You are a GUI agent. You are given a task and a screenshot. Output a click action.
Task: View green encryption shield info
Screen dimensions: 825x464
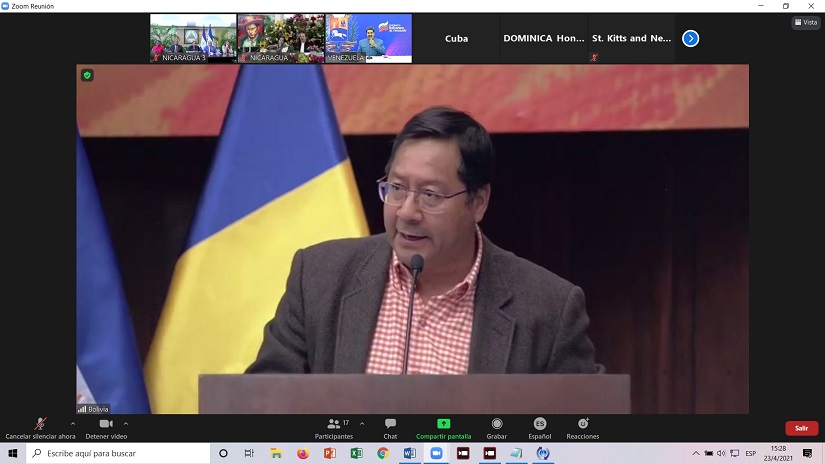(x=87, y=75)
